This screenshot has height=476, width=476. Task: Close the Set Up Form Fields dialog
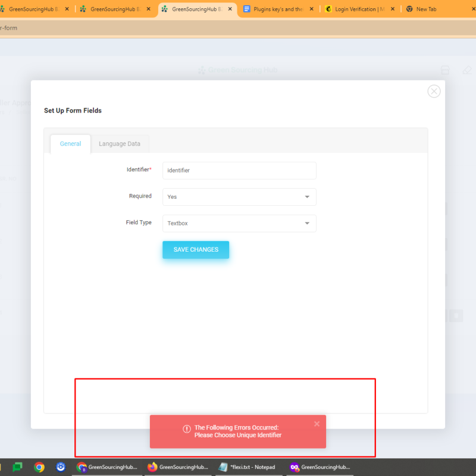point(434,91)
